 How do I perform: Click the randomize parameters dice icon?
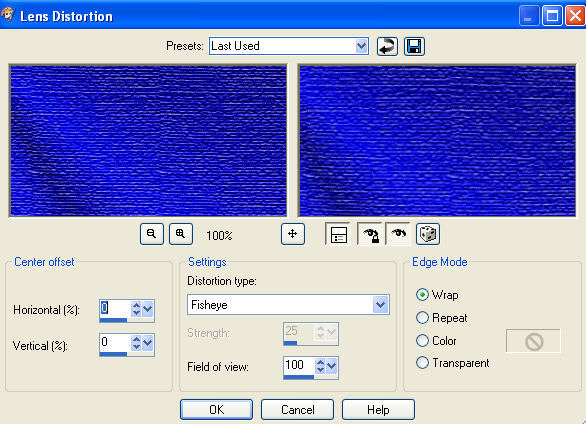pyautogui.click(x=428, y=234)
